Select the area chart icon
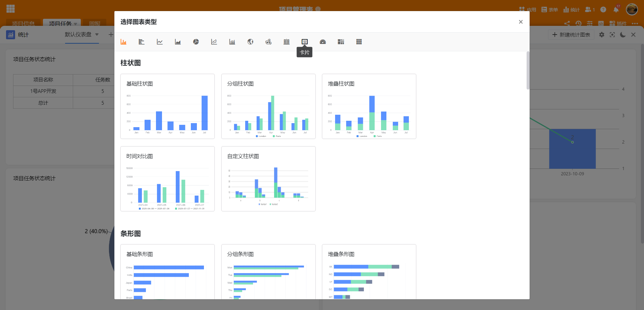 (x=178, y=42)
